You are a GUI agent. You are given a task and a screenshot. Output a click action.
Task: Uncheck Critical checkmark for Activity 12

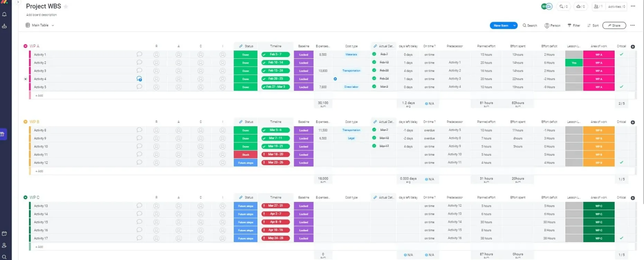tap(622, 162)
